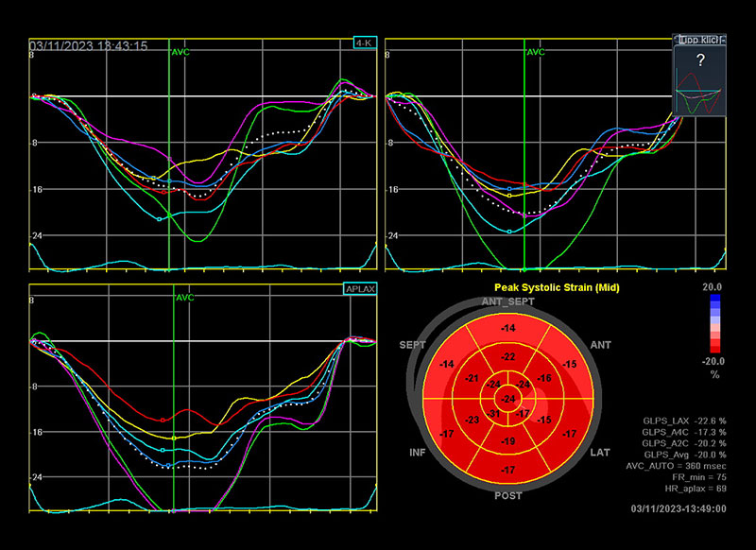Select the -16 anterior inner segment
The height and width of the screenshot is (550, 756).
544,378
